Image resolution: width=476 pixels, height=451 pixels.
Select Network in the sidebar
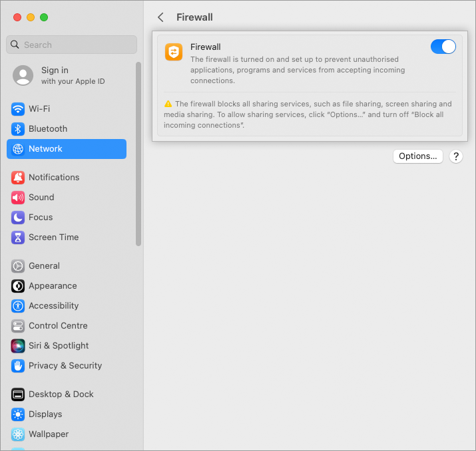[67, 149]
